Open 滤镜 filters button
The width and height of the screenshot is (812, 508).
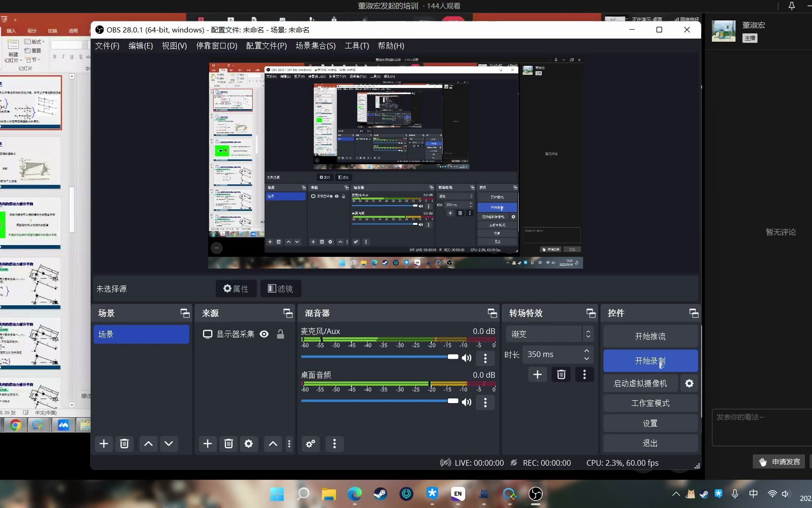pos(281,288)
